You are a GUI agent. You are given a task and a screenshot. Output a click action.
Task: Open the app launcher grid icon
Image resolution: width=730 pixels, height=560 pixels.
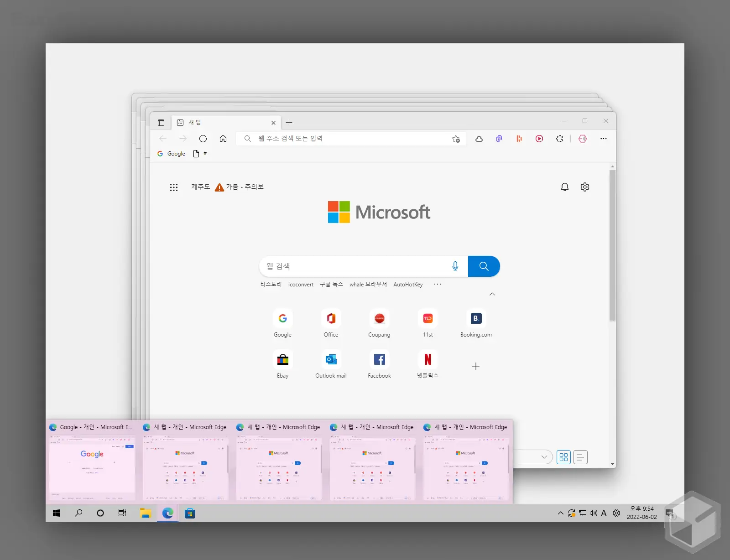coord(174,187)
